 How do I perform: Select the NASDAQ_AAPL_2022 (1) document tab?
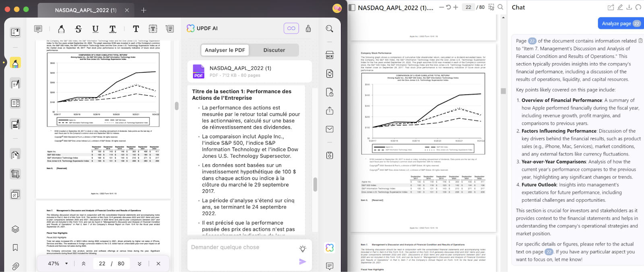pyautogui.click(x=86, y=10)
